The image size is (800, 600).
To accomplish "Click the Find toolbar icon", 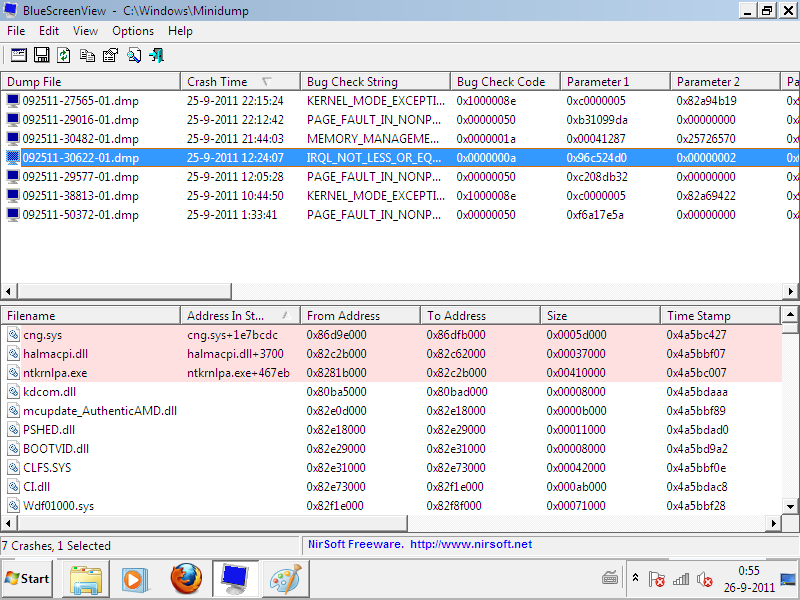I will (134, 55).
